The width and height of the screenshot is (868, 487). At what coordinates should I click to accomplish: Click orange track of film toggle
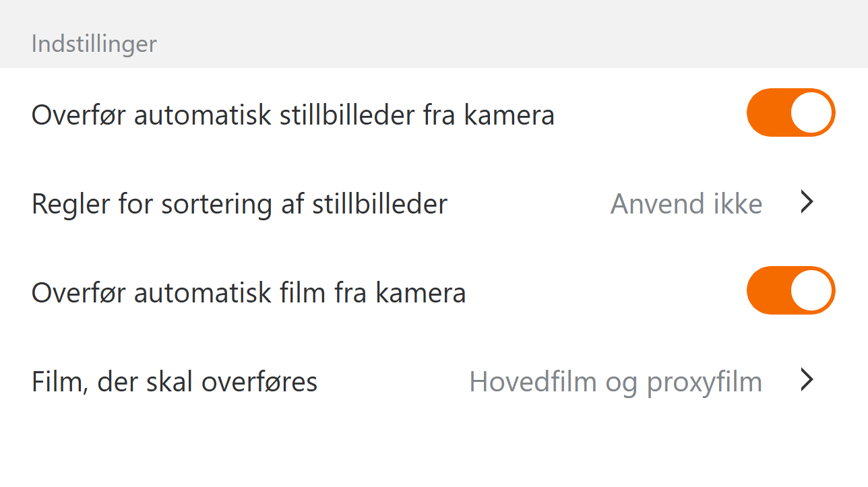[766, 291]
